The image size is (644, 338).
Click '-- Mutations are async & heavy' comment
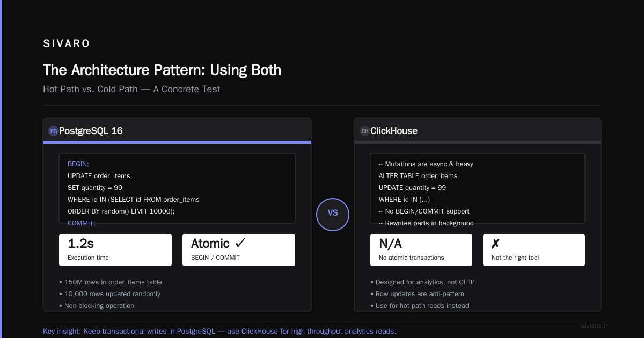426,164
